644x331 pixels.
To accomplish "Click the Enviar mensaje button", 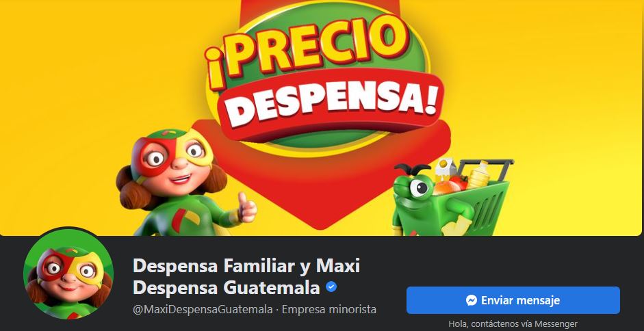I will pos(513,300).
